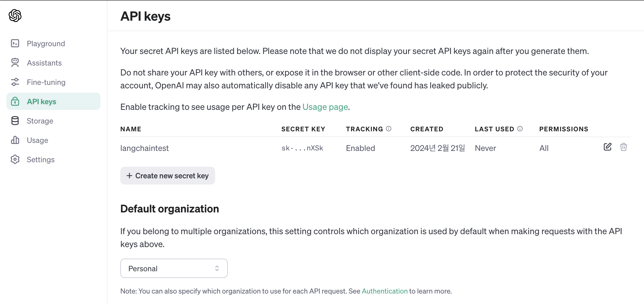This screenshot has width=644, height=304.
Task: Edit the langchaintest key
Action: 607,147
